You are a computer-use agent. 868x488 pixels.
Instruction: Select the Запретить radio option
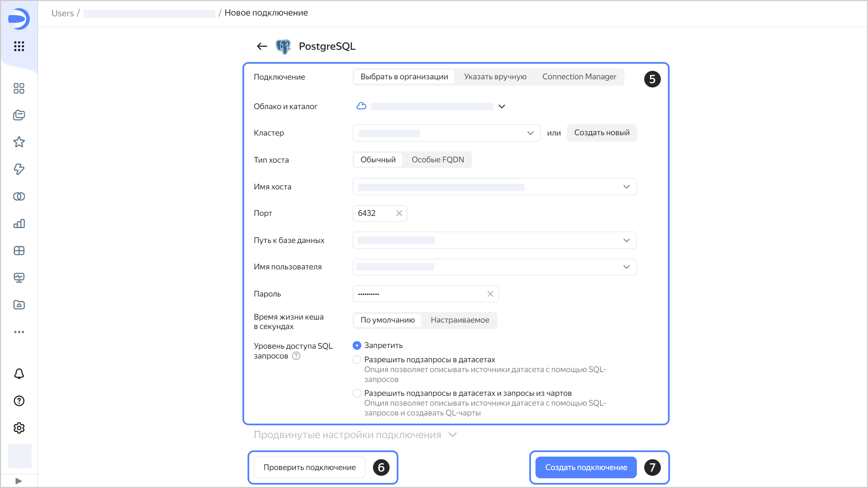coord(357,345)
